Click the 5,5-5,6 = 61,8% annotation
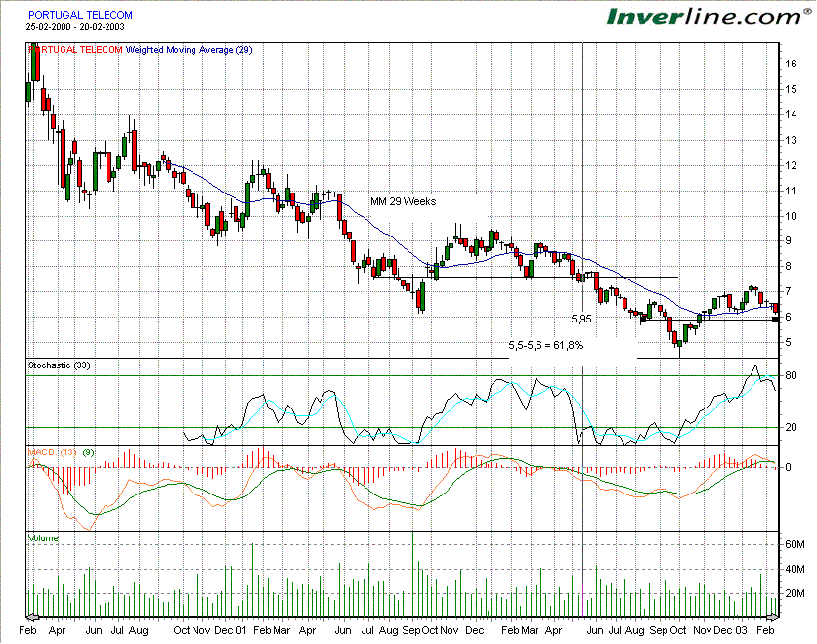This screenshot has height=644, width=817. tap(545, 345)
